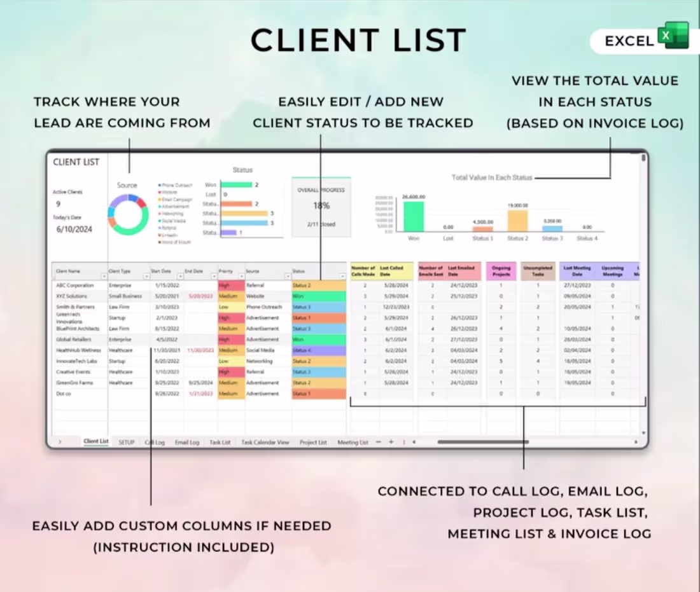Open the Call Log sheet tab
The image size is (700, 592).
click(155, 441)
